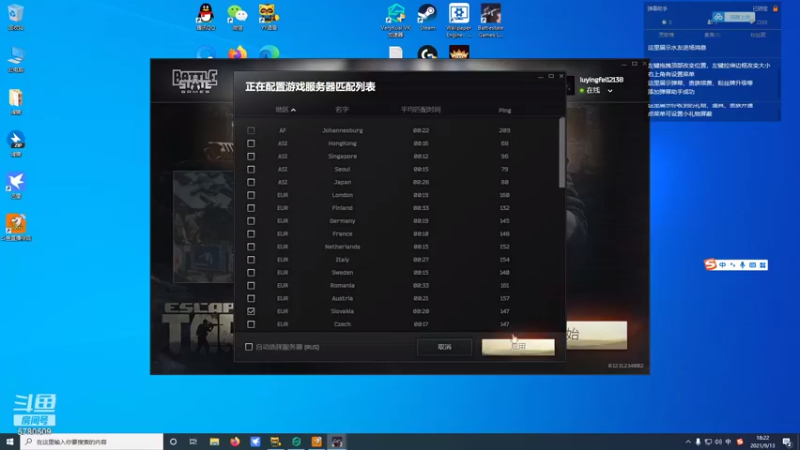Image resolution: width=800 pixels, height=450 pixels.
Task: Check the Italy server checkbox
Action: [251, 260]
